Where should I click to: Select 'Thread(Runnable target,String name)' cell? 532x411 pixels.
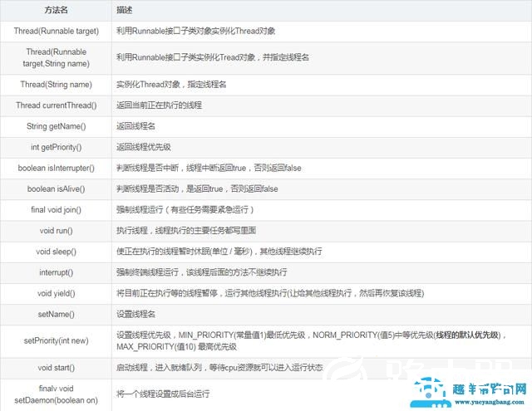tap(56, 57)
